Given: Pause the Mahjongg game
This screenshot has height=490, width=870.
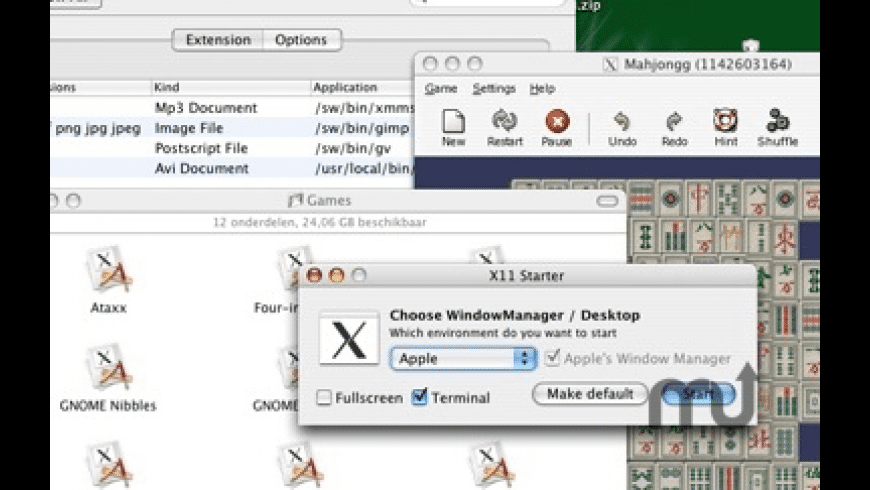Looking at the screenshot, I should (557, 128).
